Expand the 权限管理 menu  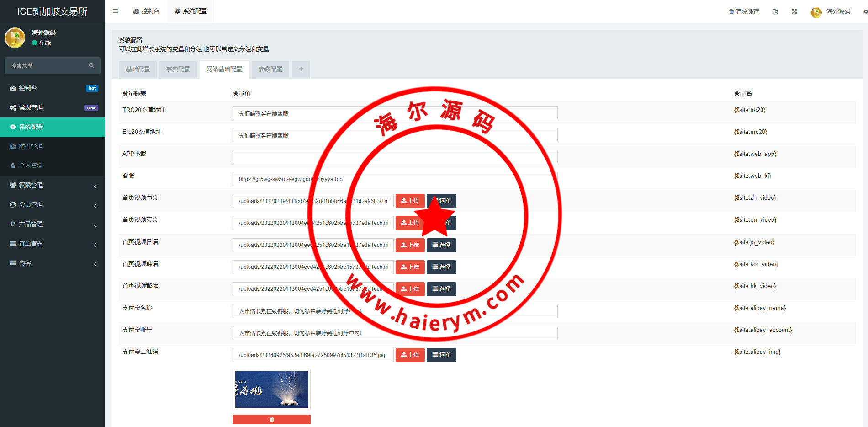53,186
